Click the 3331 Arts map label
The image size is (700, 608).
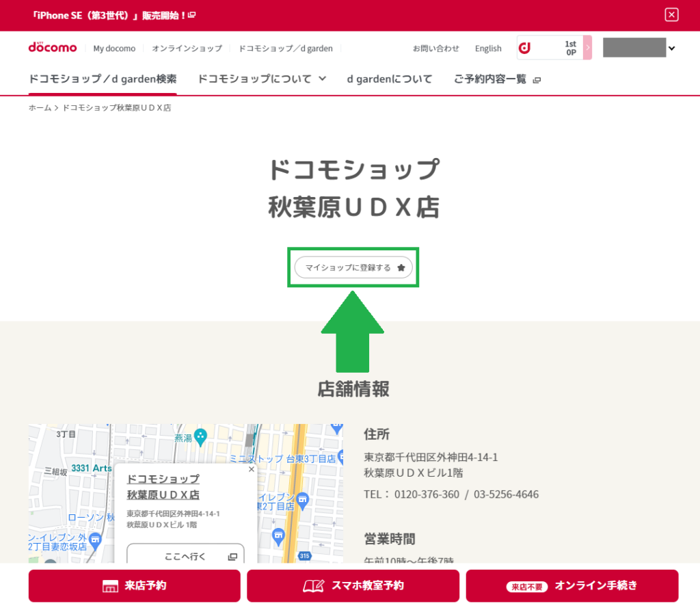coord(92,468)
